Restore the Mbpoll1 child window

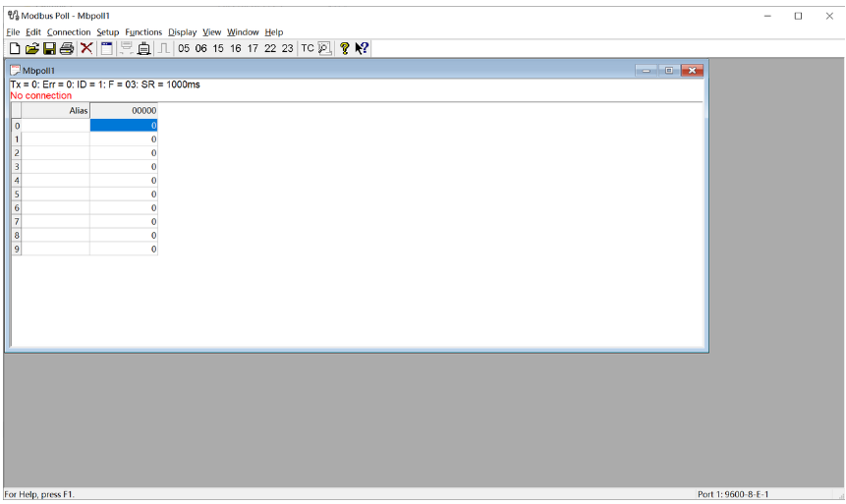click(x=668, y=71)
